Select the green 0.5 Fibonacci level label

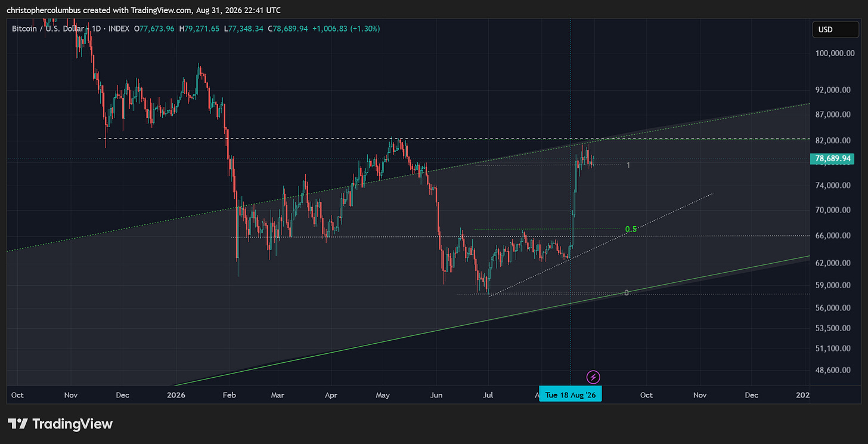tap(631, 229)
